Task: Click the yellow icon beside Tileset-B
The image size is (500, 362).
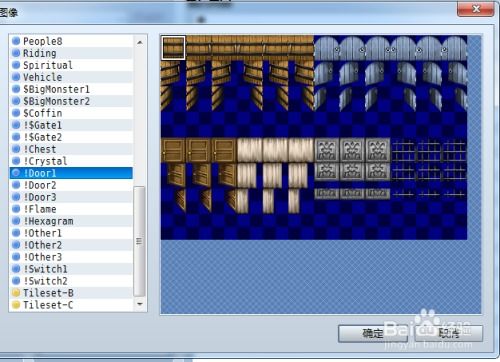Action: pos(16,293)
